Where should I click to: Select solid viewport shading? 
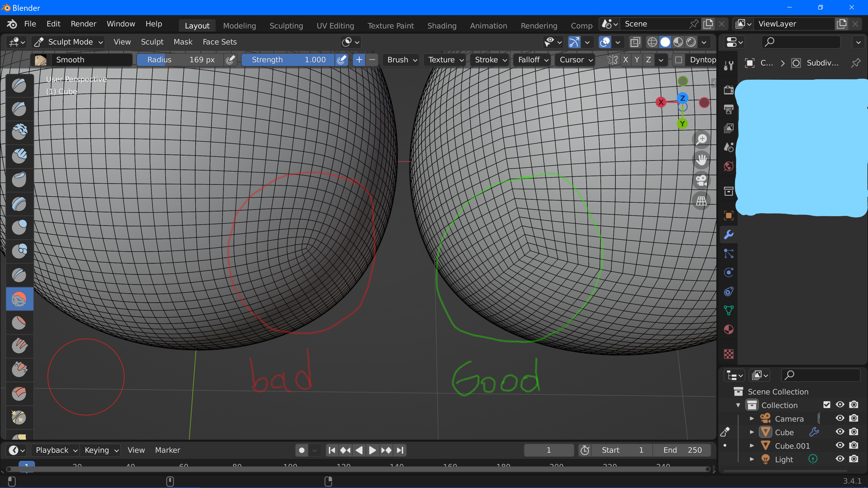click(x=665, y=42)
